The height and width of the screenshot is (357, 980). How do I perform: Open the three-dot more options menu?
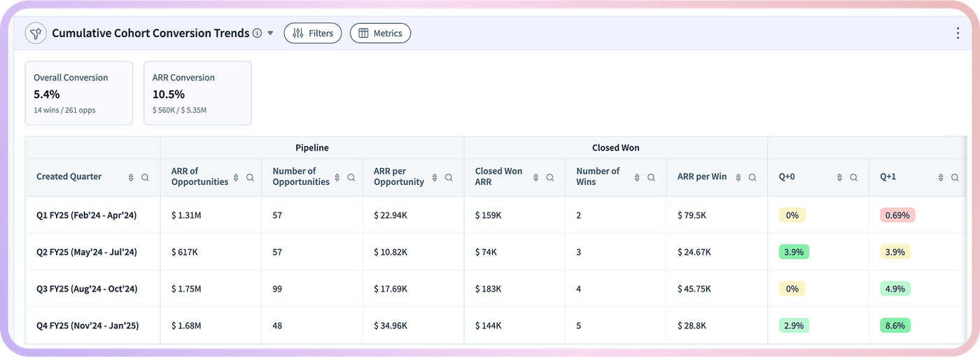coord(958,33)
